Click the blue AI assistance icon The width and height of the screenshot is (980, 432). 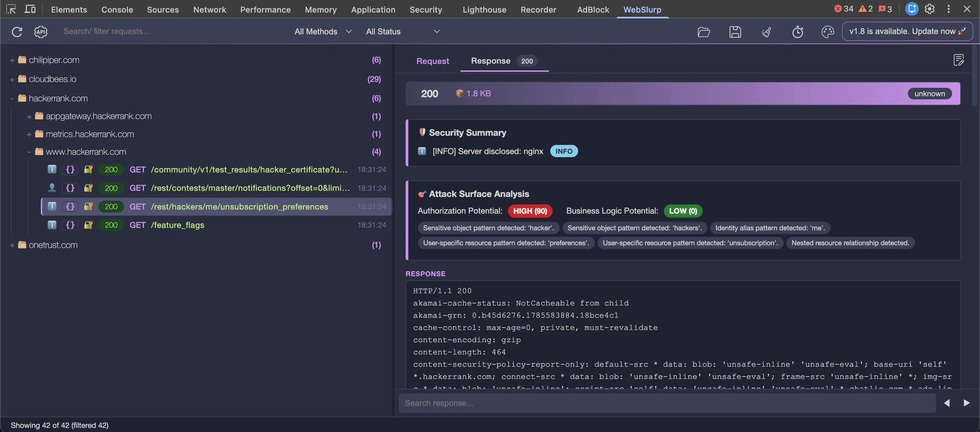point(911,9)
